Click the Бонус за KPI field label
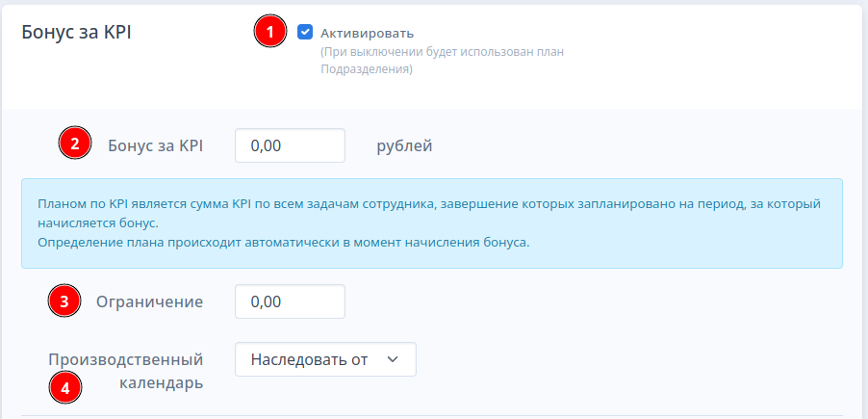Screen dimensions: 868x419 [156, 146]
